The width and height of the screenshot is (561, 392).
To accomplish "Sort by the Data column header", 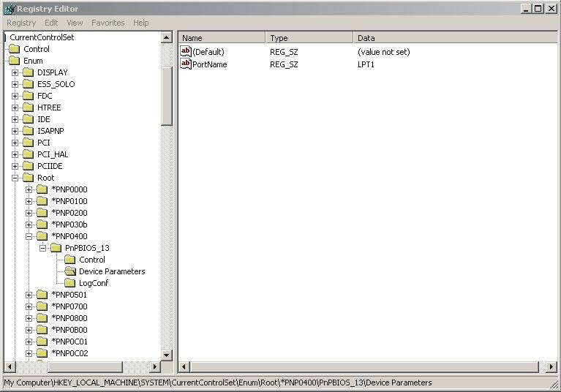I will 456,38.
